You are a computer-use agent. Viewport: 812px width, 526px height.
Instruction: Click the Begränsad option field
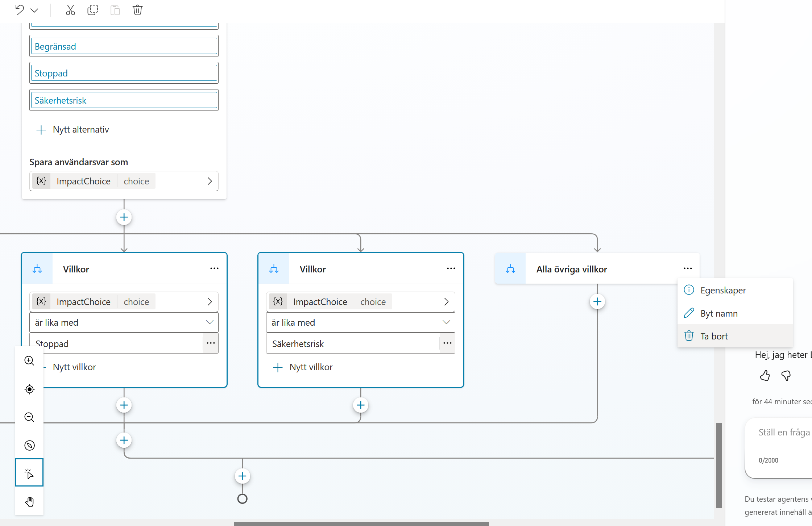pyautogui.click(x=124, y=46)
